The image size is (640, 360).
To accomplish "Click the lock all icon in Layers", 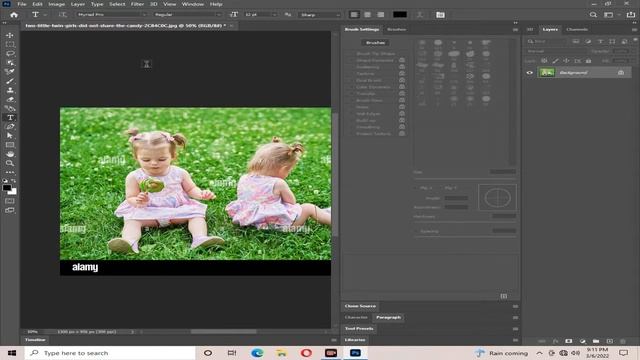I will click(x=588, y=60).
